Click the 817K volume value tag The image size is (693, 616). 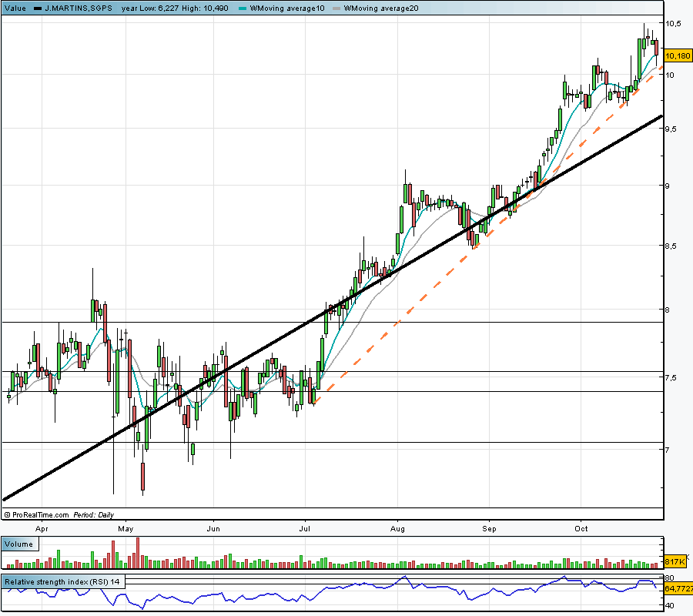[675, 562]
